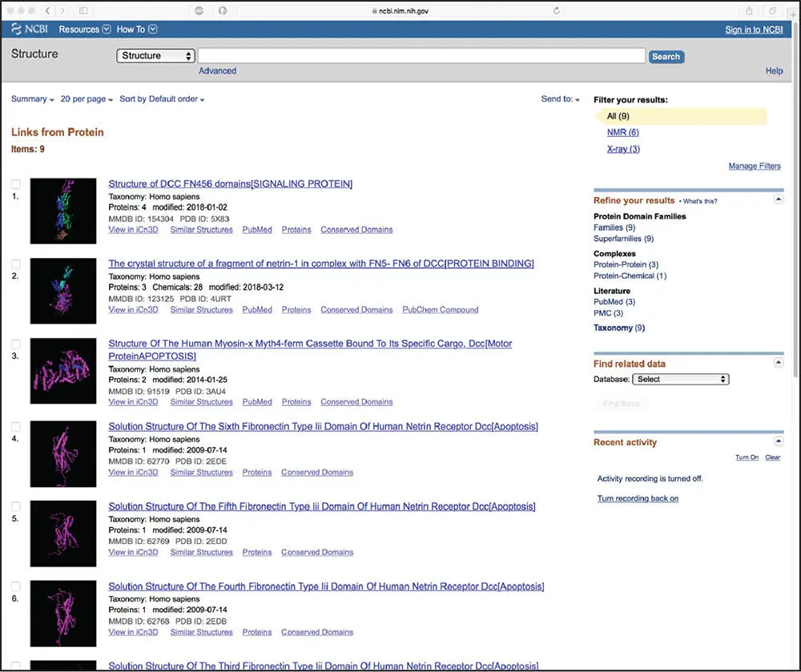The width and height of the screenshot is (801, 672).
Task: Collapse the Find related data panel
Action: pos(778,363)
